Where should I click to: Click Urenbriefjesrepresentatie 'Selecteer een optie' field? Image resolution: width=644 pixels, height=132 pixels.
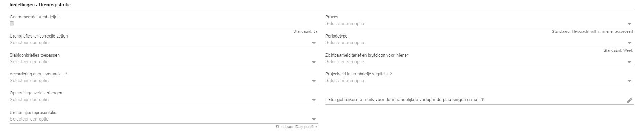coord(164,119)
